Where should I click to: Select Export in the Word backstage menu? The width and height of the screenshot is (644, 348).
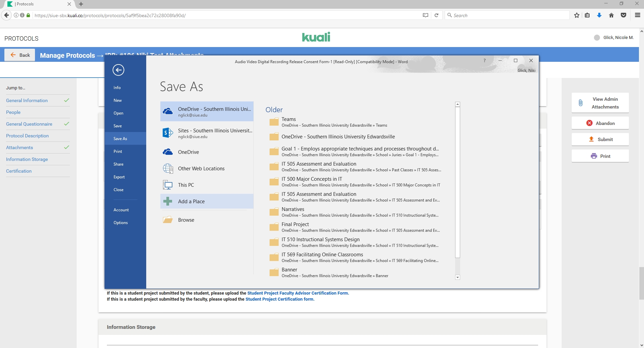[x=119, y=177]
